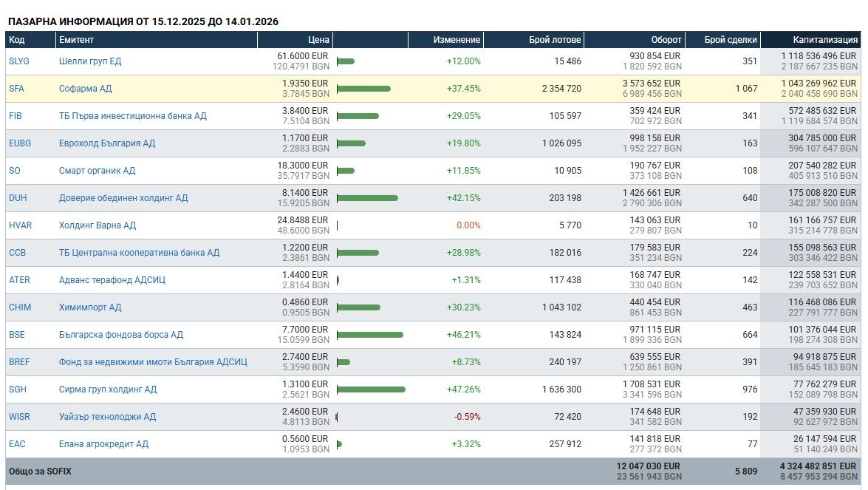This screenshot has height=490, width=868.
Task: Open the EUBG ticker code link
Action: click(20, 143)
